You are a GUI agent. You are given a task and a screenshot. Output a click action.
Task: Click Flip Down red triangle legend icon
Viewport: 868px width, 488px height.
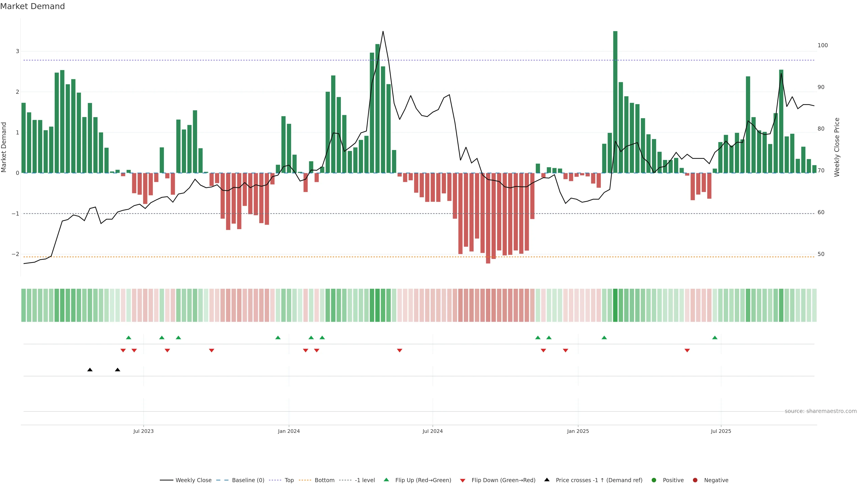pyautogui.click(x=463, y=481)
